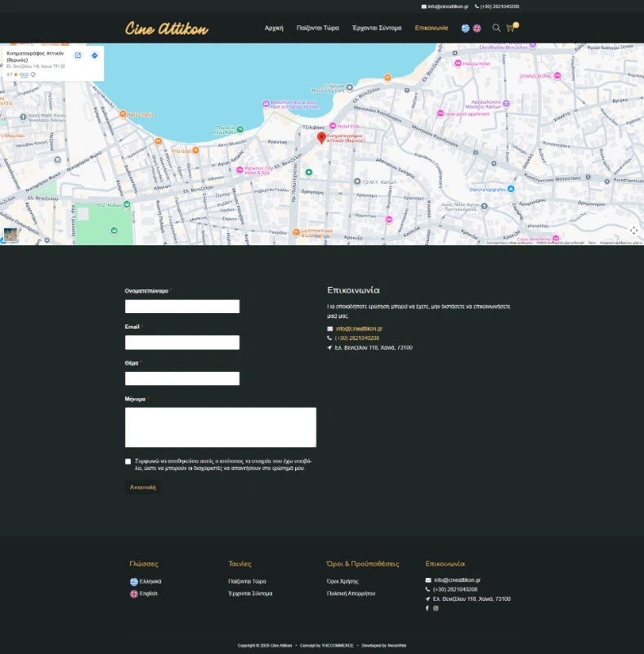Click Halepa Hotel marker on map
Viewport: 644px width, 654px height.
pos(458,64)
